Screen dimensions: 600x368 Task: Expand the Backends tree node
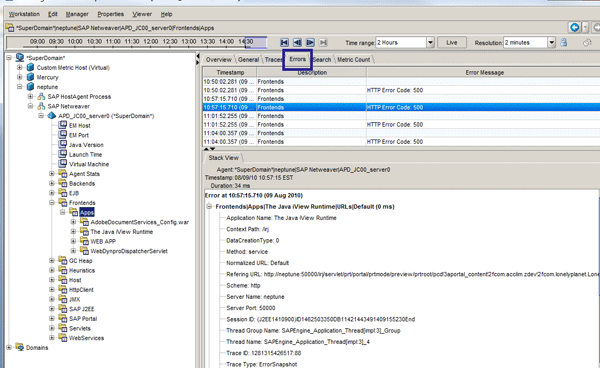click(52, 183)
